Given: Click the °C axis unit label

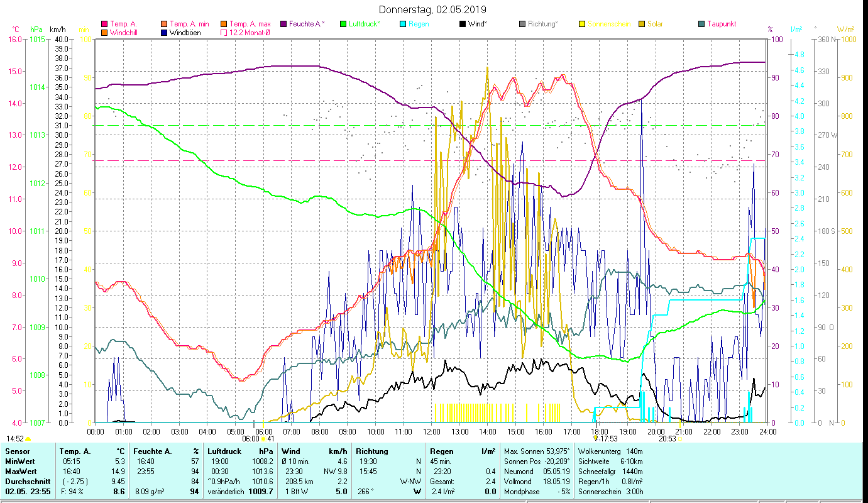Looking at the screenshot, I should click(x=16, y=30).
